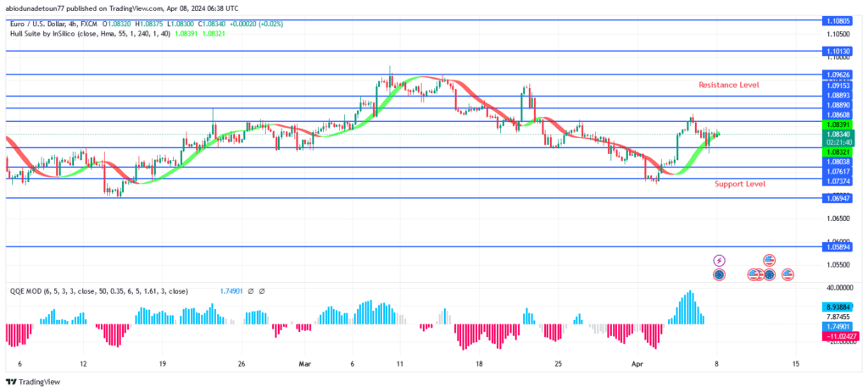Click the 18 date label on the time axis
The height and width of the screenshot is (392, 868).
coord(479,364)
